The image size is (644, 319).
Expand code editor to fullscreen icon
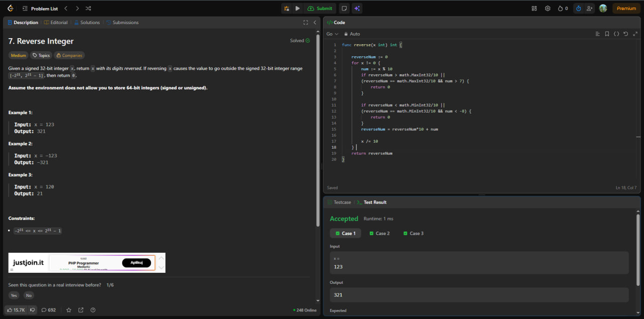click(x=635, y=34)
